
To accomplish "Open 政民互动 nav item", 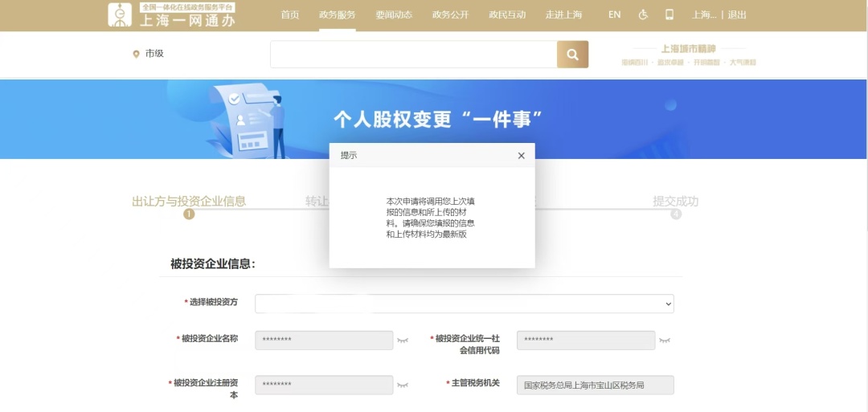I will tap(507, 15).
